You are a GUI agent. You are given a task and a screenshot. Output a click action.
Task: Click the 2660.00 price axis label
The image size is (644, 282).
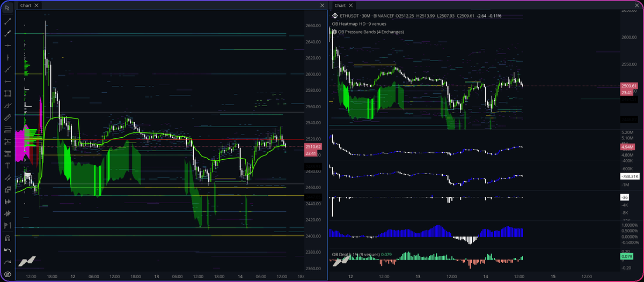[x=313, y=25]
